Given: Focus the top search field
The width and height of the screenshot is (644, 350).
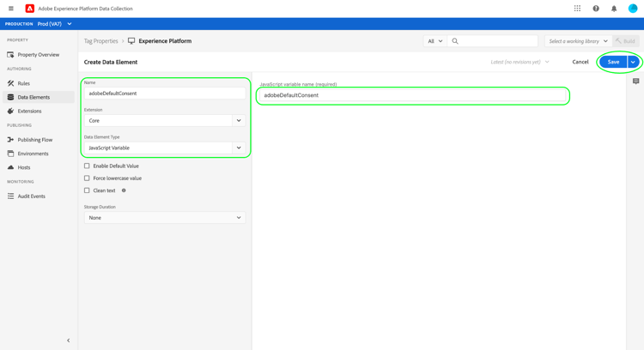Looking at the screenshot, I should (493, 41).
